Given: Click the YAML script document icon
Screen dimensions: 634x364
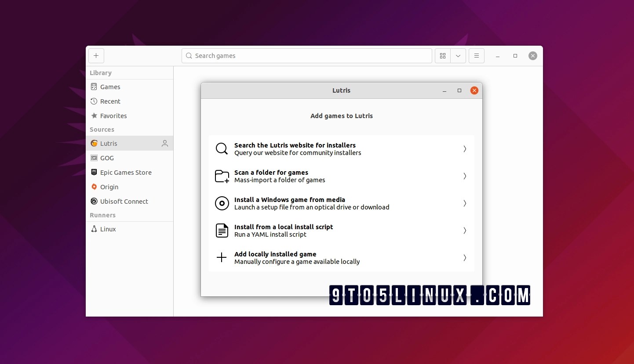Looking at the screenshot, I should tap(222, 231).
